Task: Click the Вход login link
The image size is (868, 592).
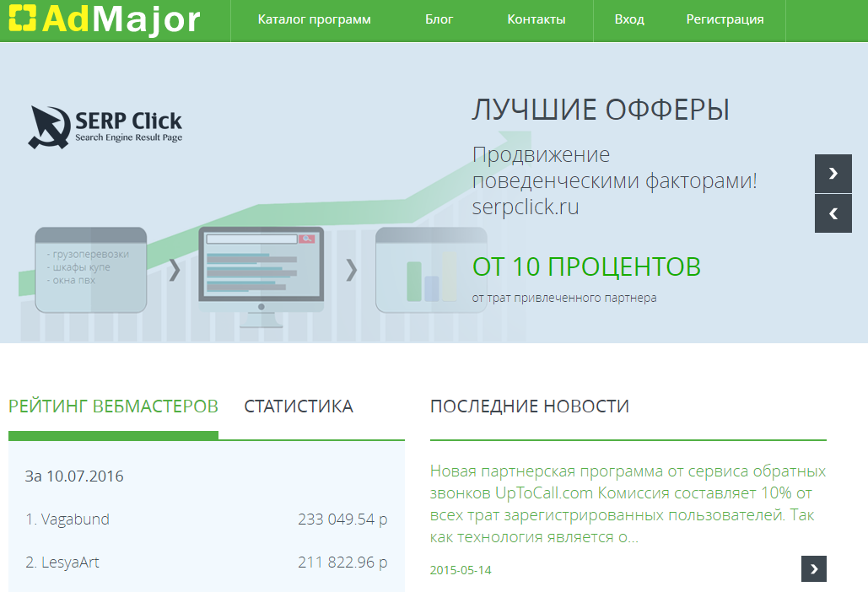Action: 629,20
